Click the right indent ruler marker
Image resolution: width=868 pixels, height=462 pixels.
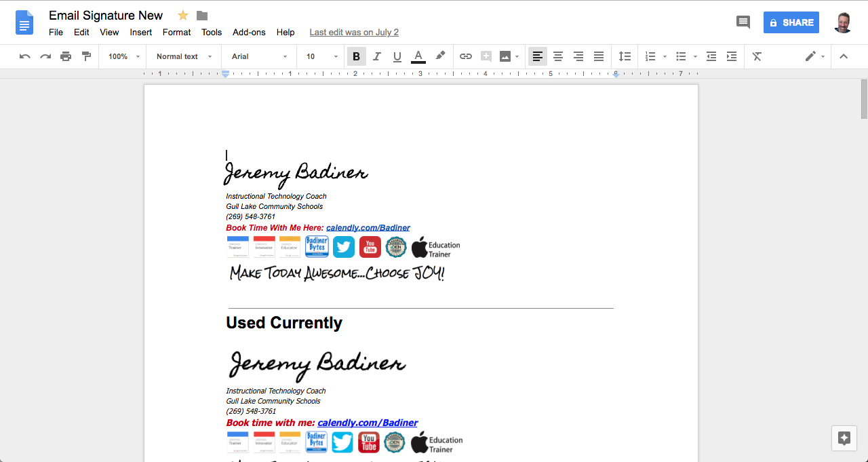tap(616, 75)
